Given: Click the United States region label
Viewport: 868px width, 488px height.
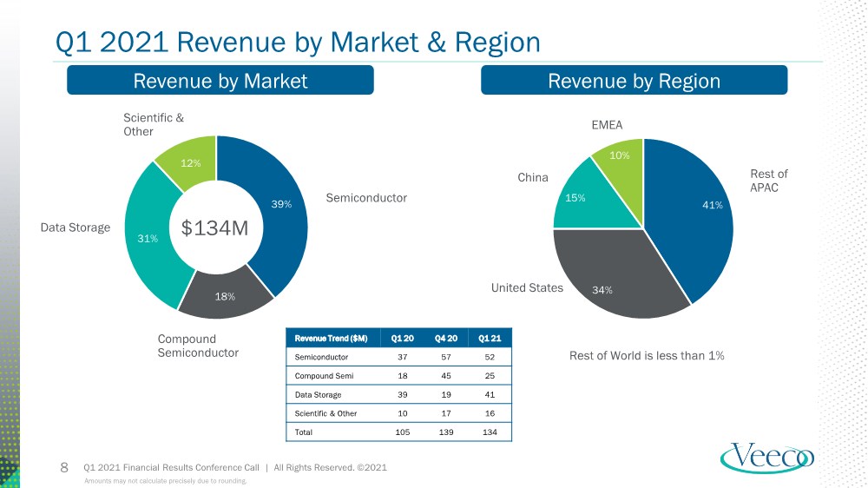Looking at the screenshot, I should pos(527,288).
